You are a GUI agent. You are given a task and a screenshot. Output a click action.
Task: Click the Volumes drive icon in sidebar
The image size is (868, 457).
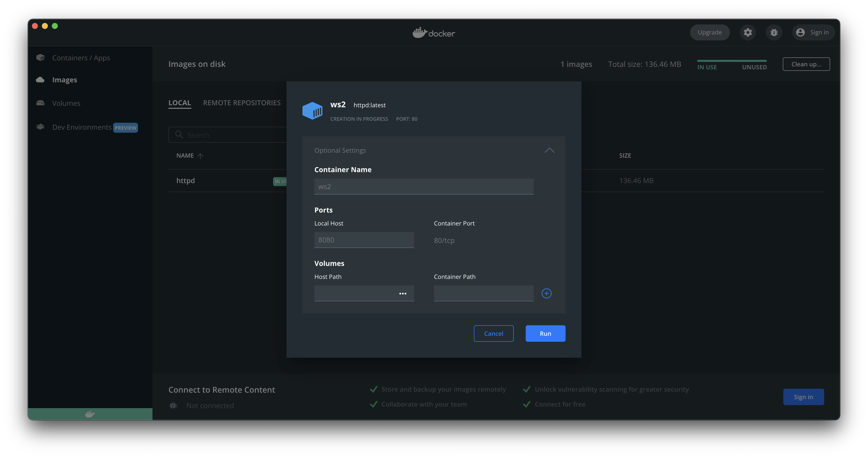coord(40,103)
